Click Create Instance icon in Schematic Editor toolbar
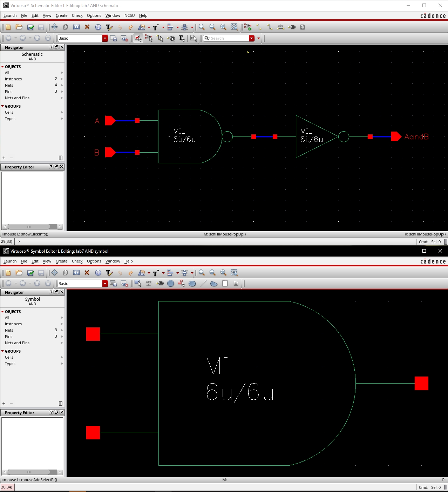Screen dimensions: 448x492 pyautogui.click(x=248, y=27)
